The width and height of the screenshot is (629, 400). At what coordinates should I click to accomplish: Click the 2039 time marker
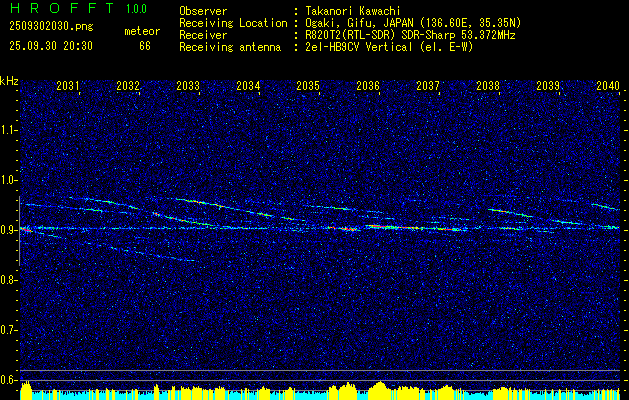pos(548,85)
